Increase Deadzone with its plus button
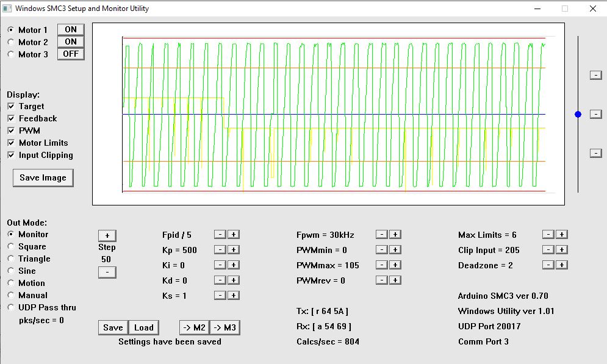 562,265
